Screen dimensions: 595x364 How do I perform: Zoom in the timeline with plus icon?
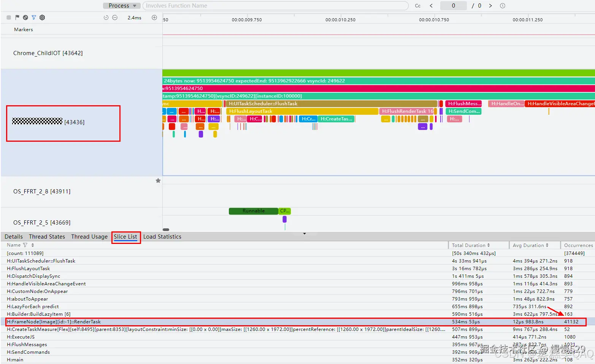pos(154,17)
